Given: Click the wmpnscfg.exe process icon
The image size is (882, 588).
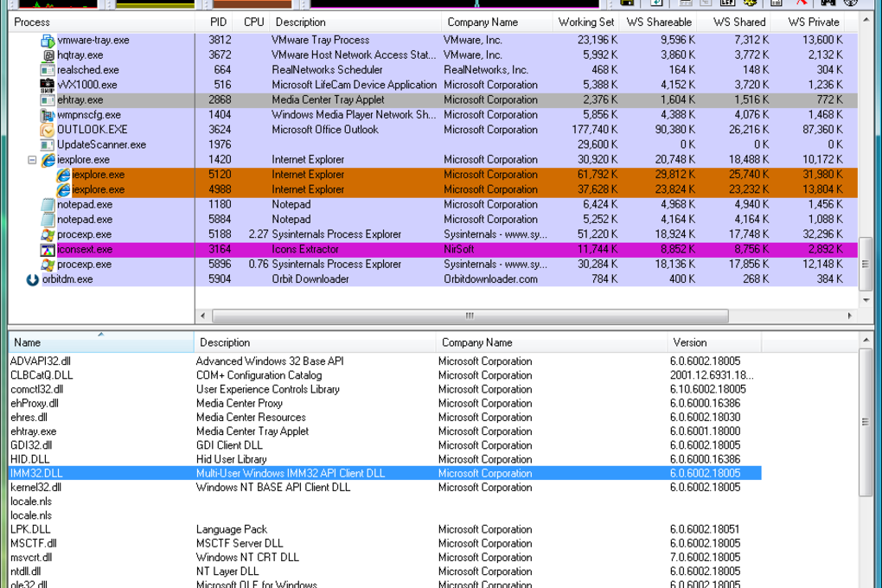Looking at the screenshot, I should pos(48,115).
